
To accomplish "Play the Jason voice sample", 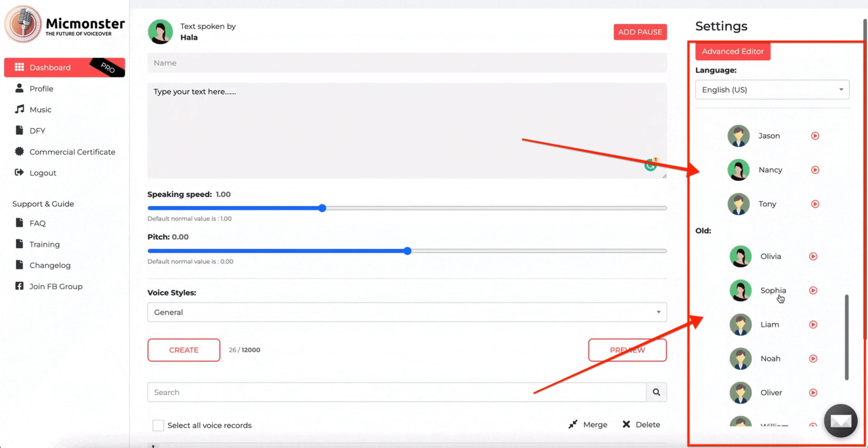I will point(815,136).
